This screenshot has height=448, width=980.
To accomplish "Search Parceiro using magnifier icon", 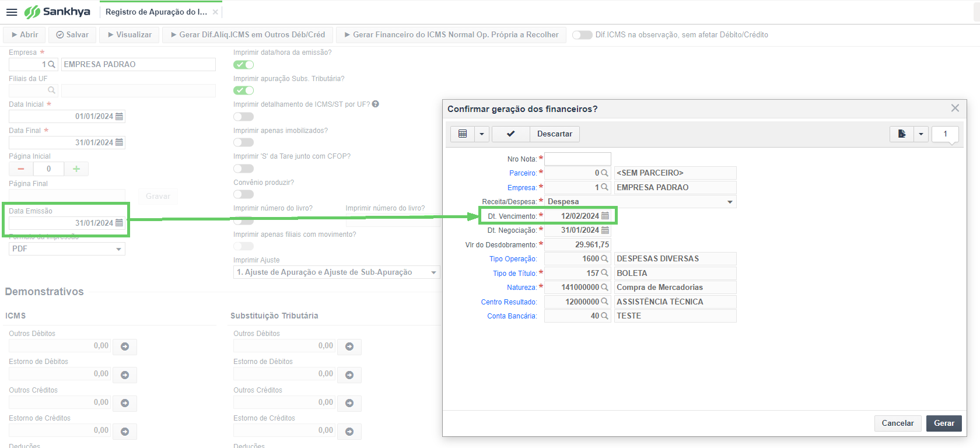I will click(604, 173).
